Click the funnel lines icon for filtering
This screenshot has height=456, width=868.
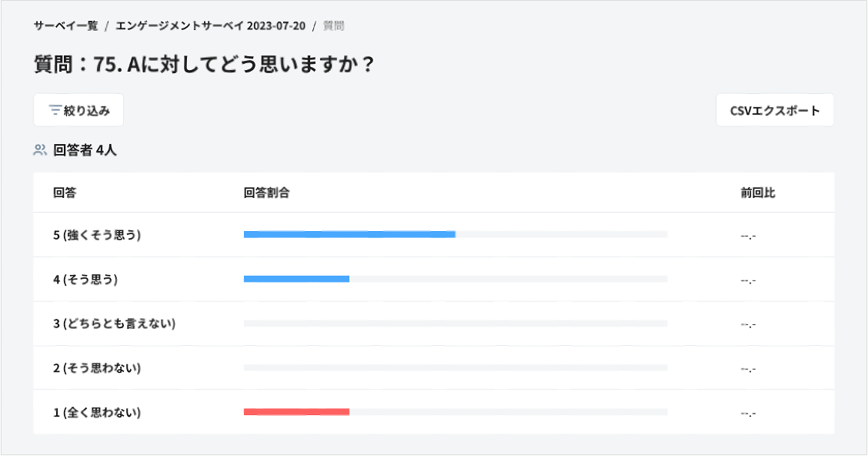pos(54,109)
